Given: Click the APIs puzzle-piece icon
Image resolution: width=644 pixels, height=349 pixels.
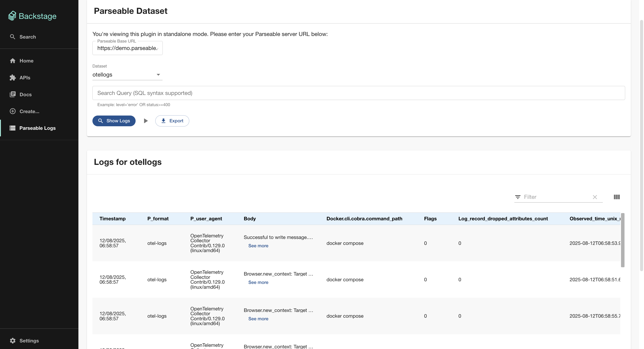Looking at the screenshot, I should (12, 78).
